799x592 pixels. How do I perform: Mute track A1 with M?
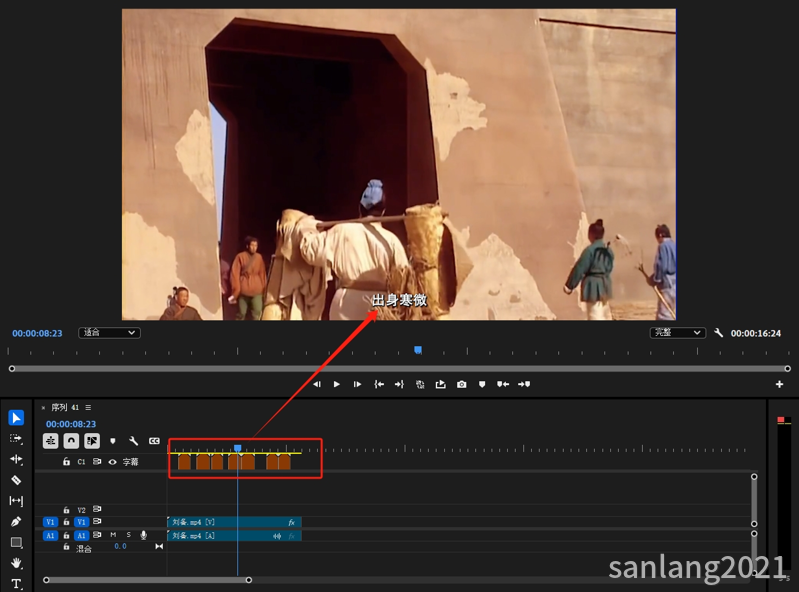[x=113, y=534]
